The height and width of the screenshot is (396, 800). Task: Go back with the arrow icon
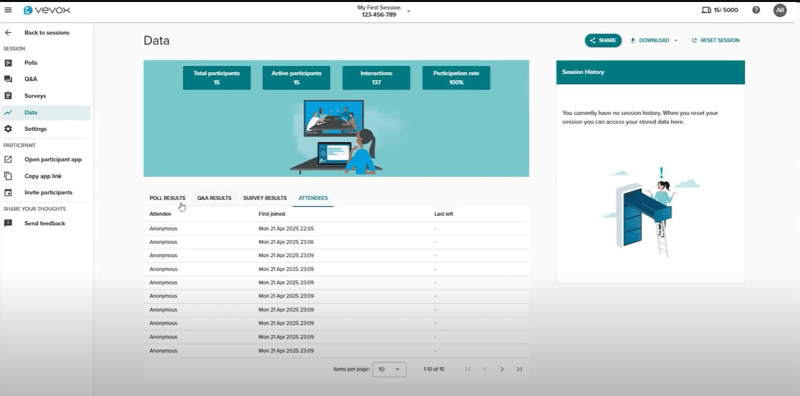[x=8, y=33]
